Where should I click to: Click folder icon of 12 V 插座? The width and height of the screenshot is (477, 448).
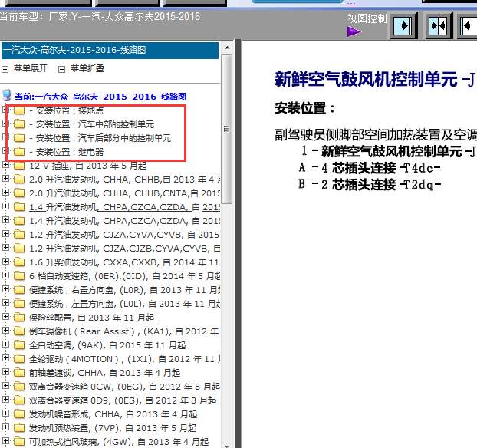(19, 166)
